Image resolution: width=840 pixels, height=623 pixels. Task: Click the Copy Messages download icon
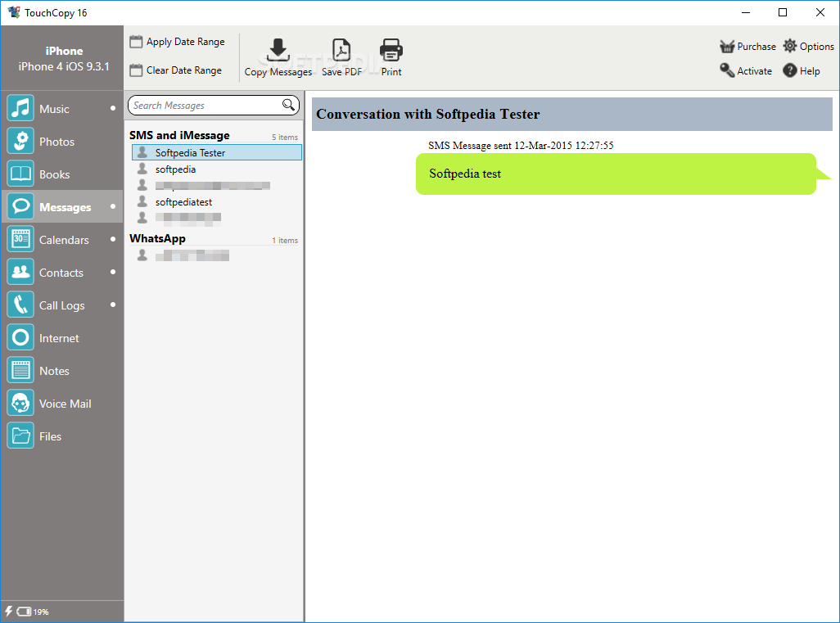pyautogui.click(x=278, y=50)
